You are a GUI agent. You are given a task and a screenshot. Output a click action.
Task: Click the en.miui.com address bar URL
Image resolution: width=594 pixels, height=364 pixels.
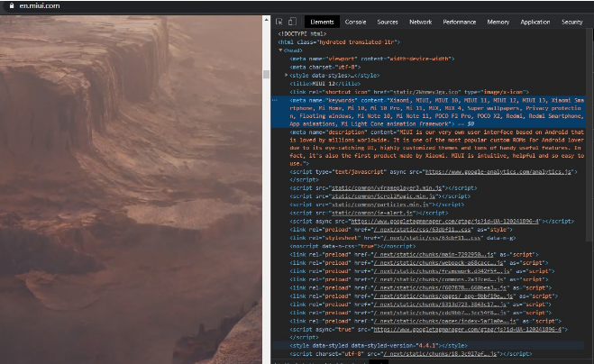tap(36, 5)
